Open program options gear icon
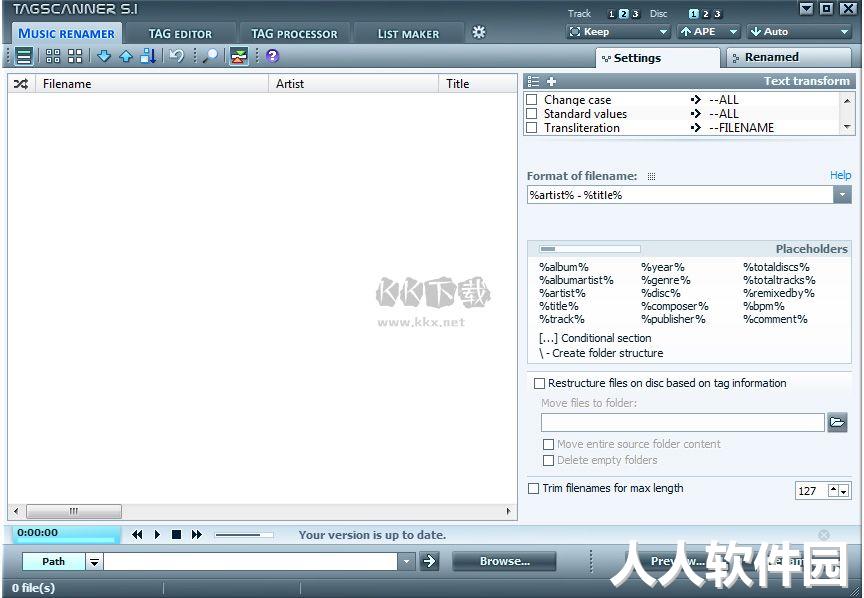This screenshot has height=598, width=864. click(x=479, y=32)
